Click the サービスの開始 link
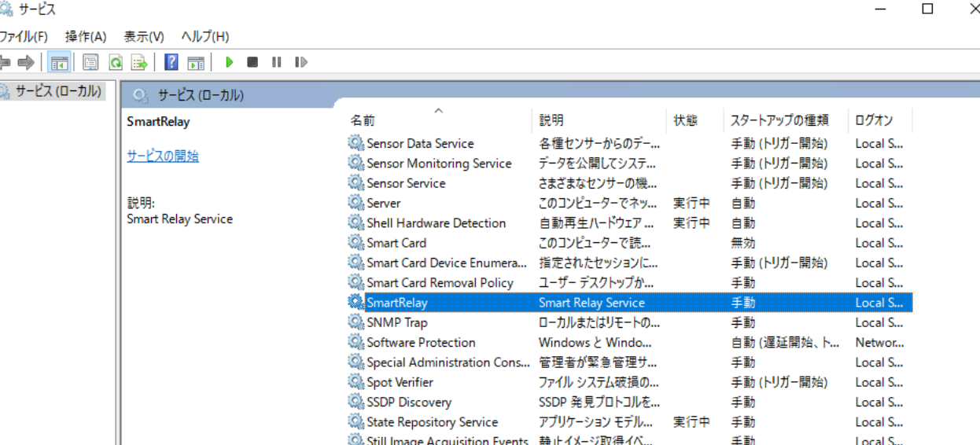The width and height of the screenshot is (980, 445). click(x=163, y=156)
